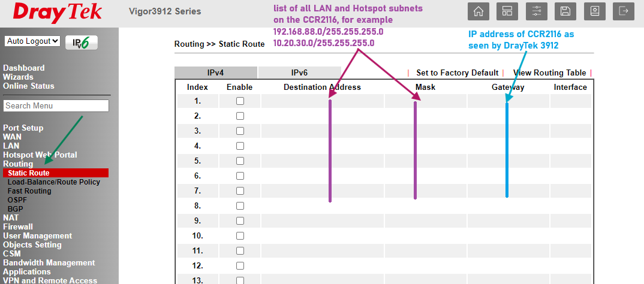Click the Mask column header

426,87
